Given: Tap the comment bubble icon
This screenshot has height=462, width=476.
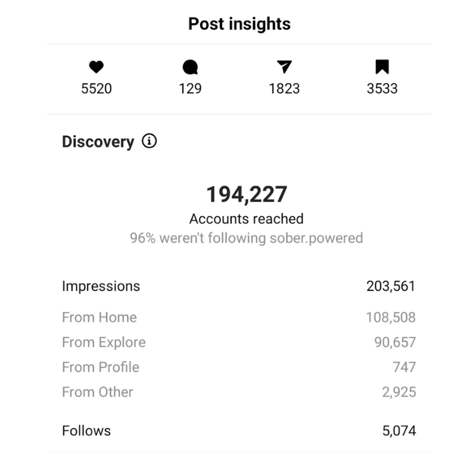Looking at the screenshot, I should click(x=190, y=67).
